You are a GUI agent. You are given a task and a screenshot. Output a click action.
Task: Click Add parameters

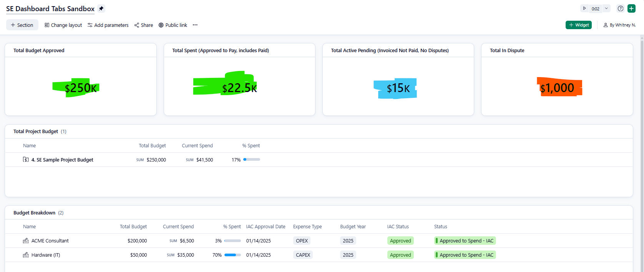[108, 25]
